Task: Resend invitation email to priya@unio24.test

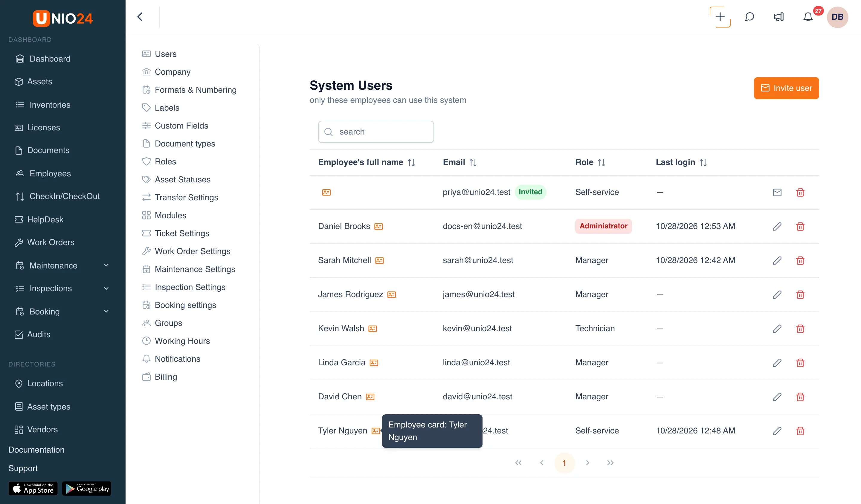Action: click(777, 193)
